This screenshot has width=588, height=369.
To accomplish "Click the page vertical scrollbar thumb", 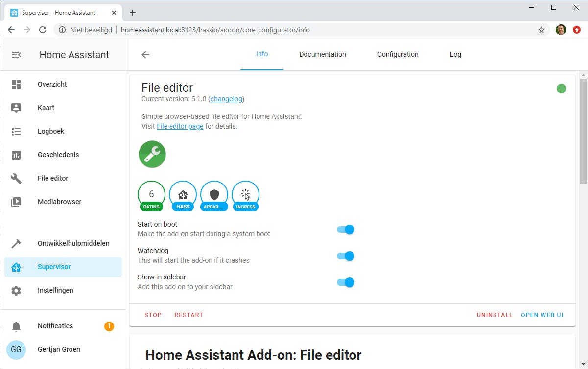I will point(583,131).
